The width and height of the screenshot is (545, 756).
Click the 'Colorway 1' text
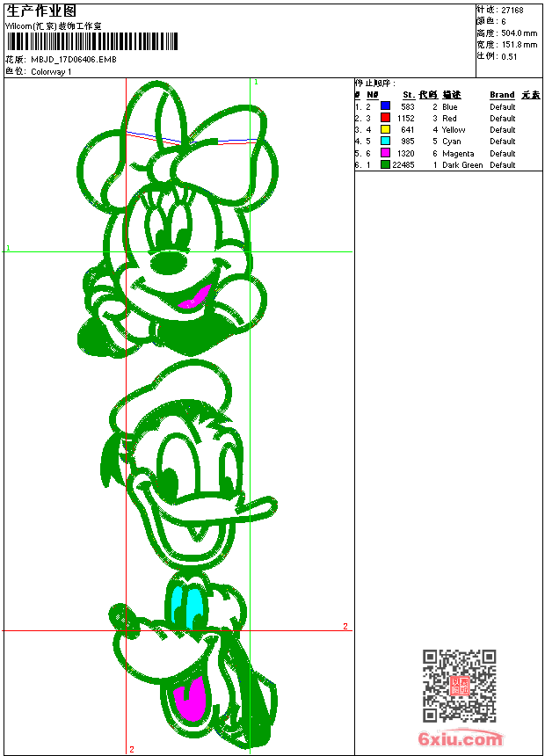coord(51,72)
